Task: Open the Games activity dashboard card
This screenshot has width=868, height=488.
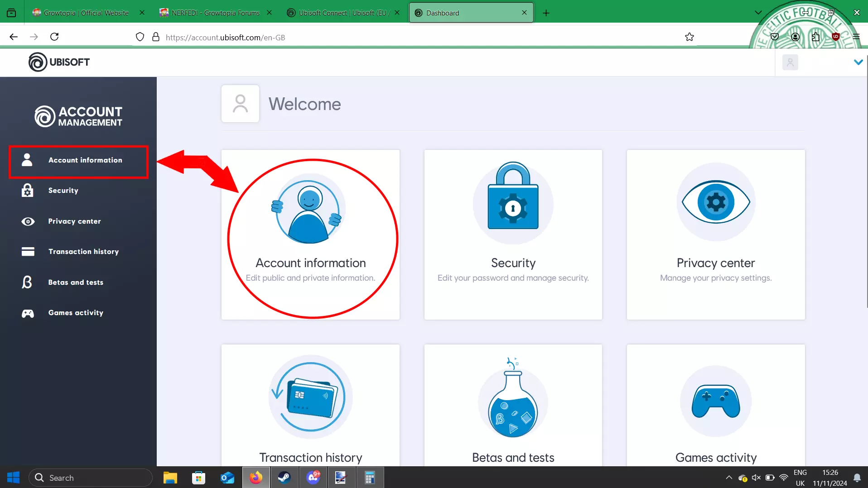Action: pos(716,406)
